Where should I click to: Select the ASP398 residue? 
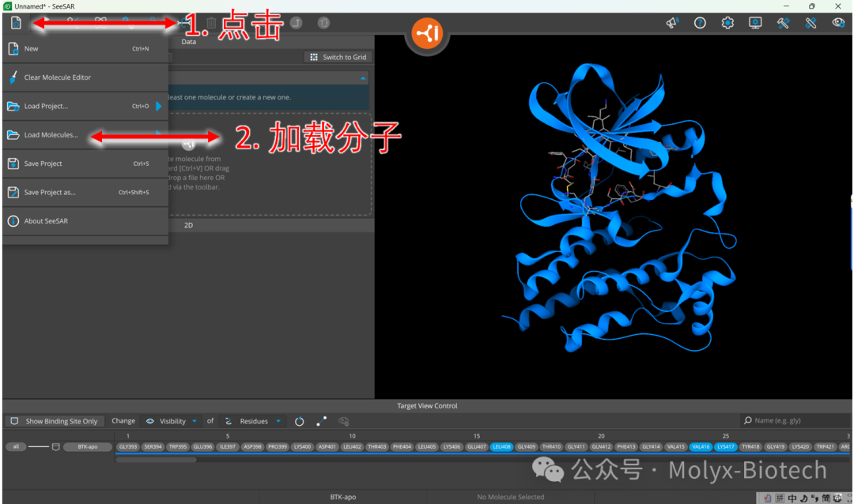(x=252, y=447)
